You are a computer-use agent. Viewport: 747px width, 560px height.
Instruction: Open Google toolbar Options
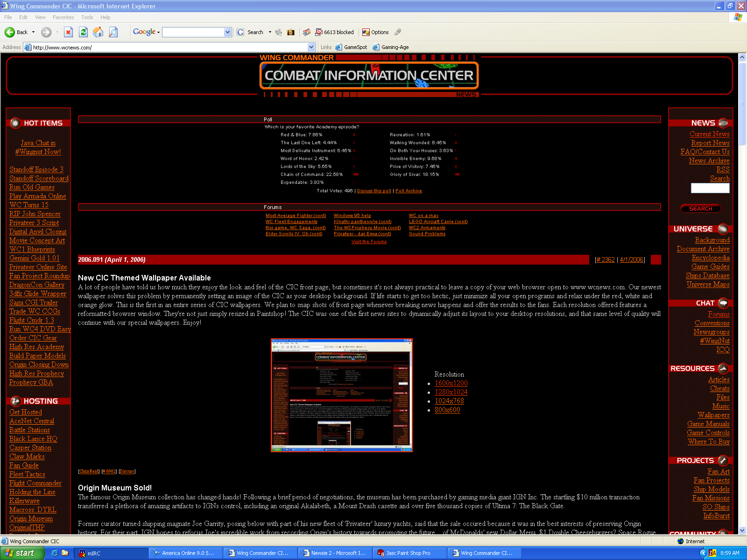coord(375,32)
